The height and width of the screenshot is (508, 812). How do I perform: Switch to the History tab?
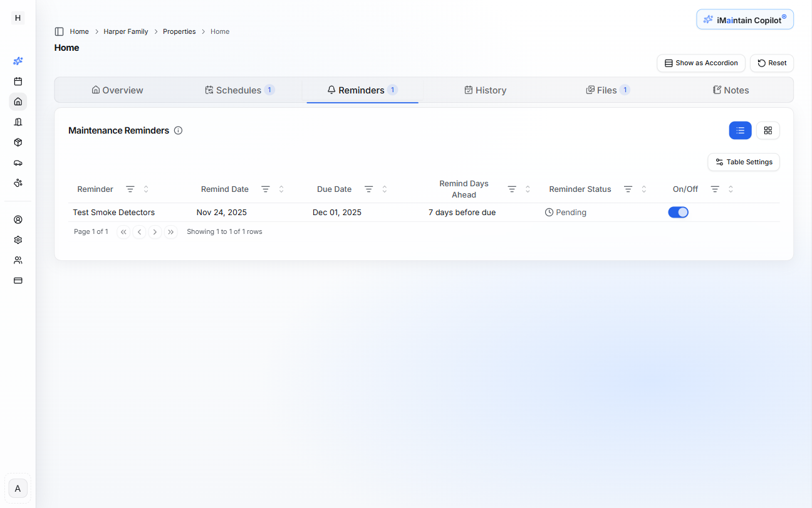[486, 90]
